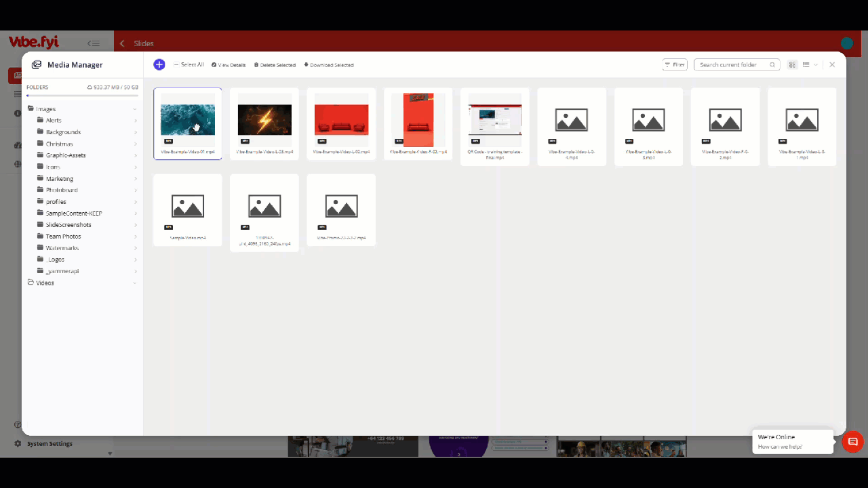Screen dimensions: 868x488
Task: Click the cloud storage usage icon
Action: (90, 87)
